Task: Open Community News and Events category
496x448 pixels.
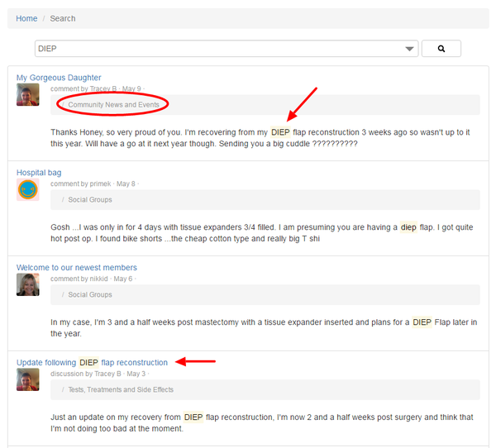Action: pos(113,105)
